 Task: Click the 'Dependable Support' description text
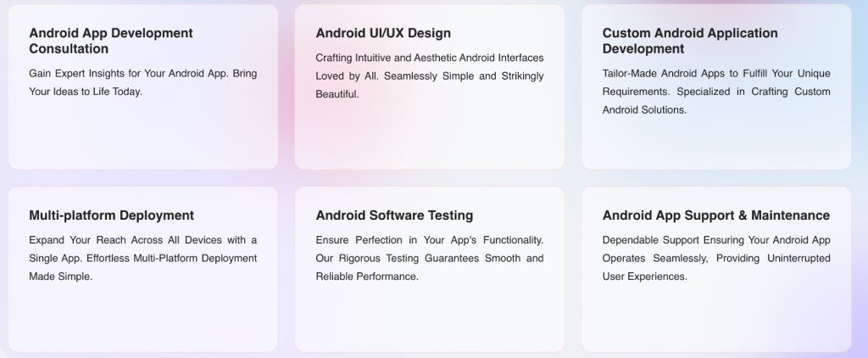pyautogui.click(x=716, y=258)
